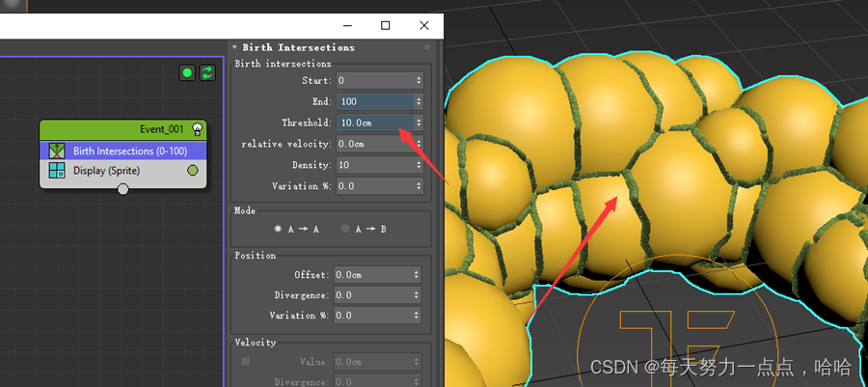Click the Threshold spinner arrows
Viewport: 868px width, 387px height.
[420, 123]
